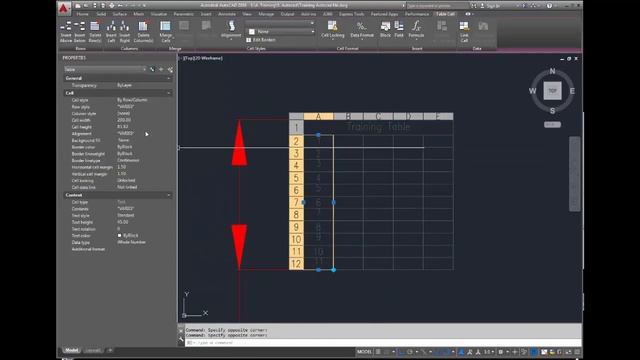Click the TOP face of ViewCube
This screenshot has height=360, width=640.
(552, 91)
